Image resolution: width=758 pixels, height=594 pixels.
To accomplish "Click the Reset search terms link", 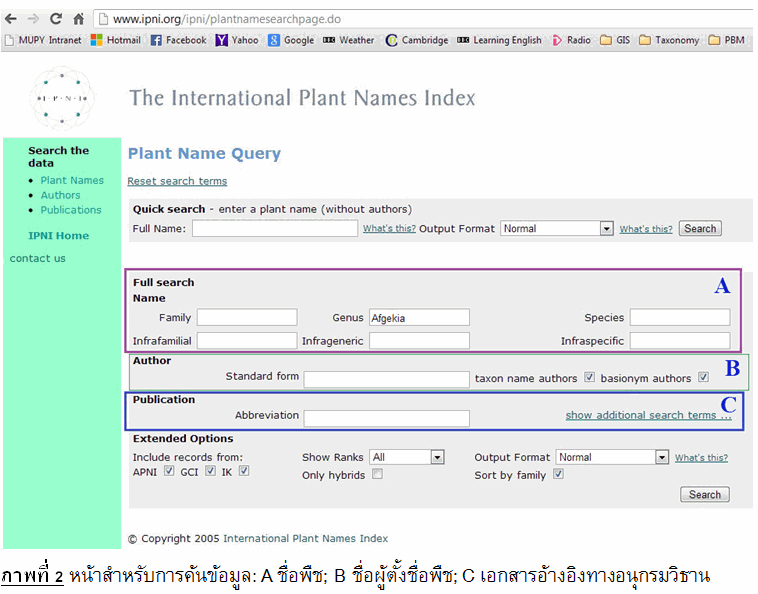I will point(177,181).
